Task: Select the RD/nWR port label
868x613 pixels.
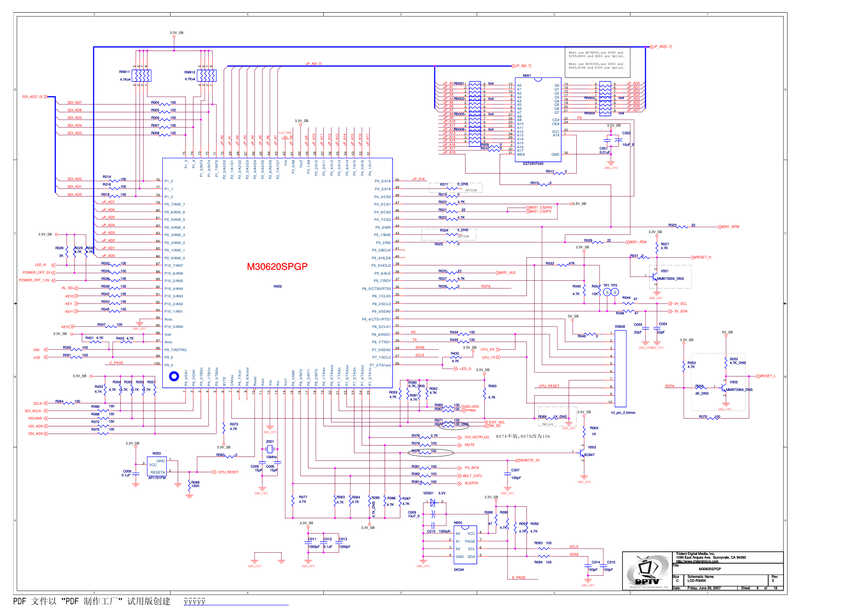Action: pyautogui.click(x=35, y=418)
